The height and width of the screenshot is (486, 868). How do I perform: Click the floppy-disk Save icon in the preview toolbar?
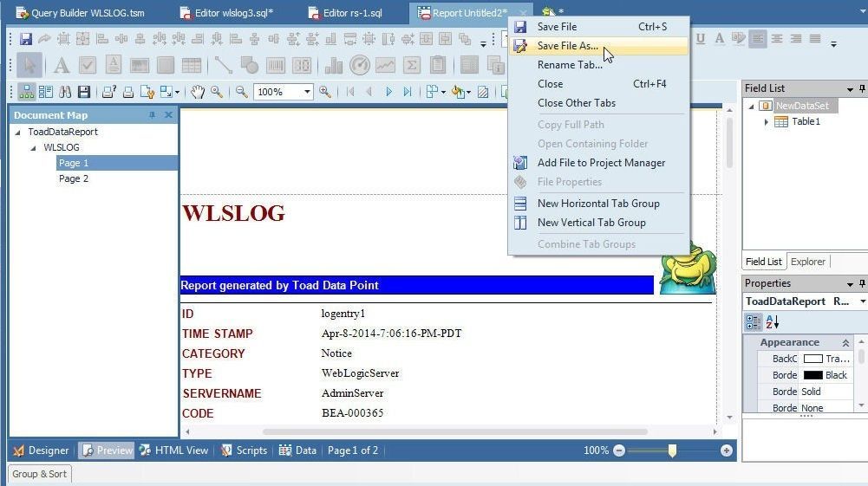(83, 92)
